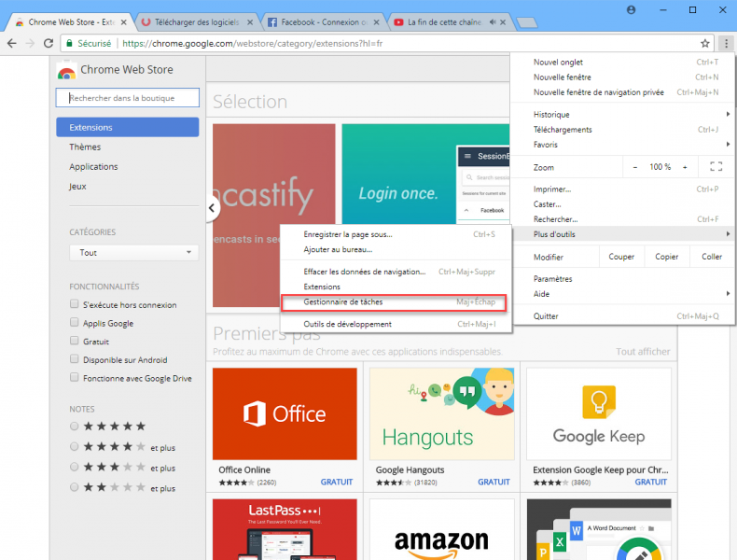Open the Jeux category link
Viewport: 737px width, 560px height.
tap(77, 187)
